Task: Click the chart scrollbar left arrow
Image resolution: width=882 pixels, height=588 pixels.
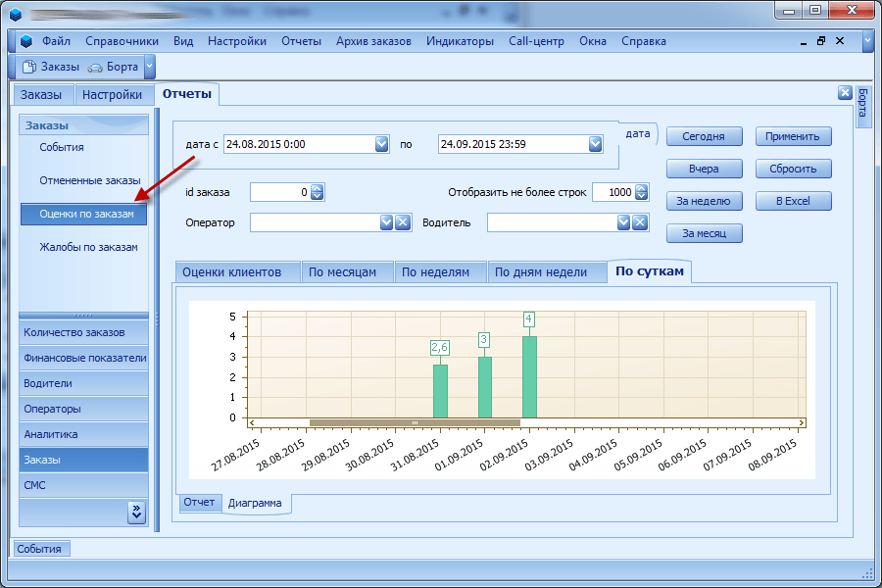Action: (x=252, y=422)
